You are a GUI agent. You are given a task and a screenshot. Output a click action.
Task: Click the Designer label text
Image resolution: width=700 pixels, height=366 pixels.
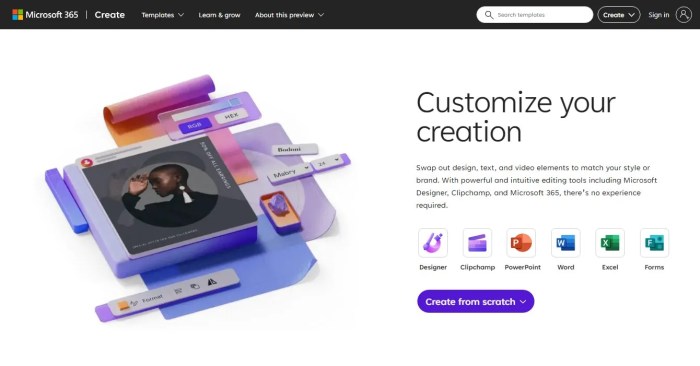433,267
